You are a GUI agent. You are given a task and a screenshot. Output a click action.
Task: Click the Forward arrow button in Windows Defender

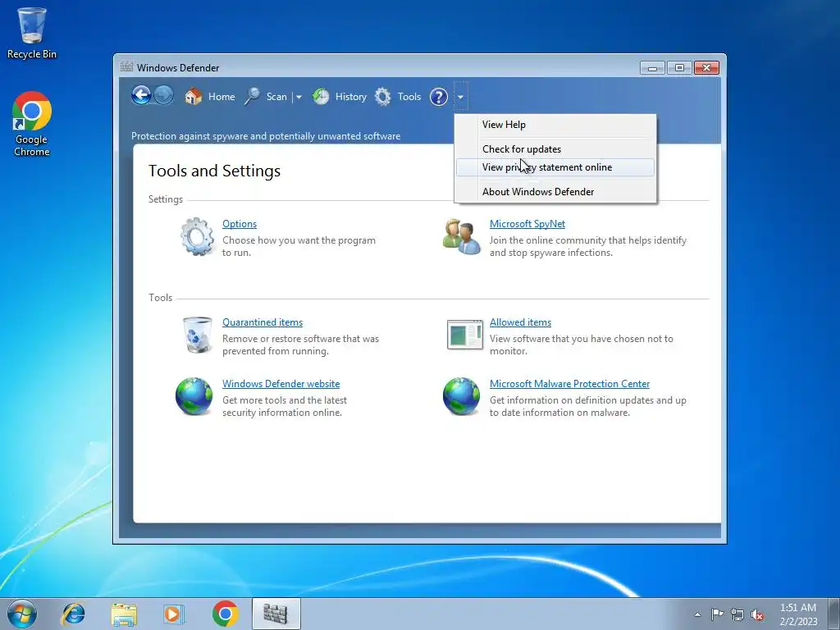tap(163, 96)
